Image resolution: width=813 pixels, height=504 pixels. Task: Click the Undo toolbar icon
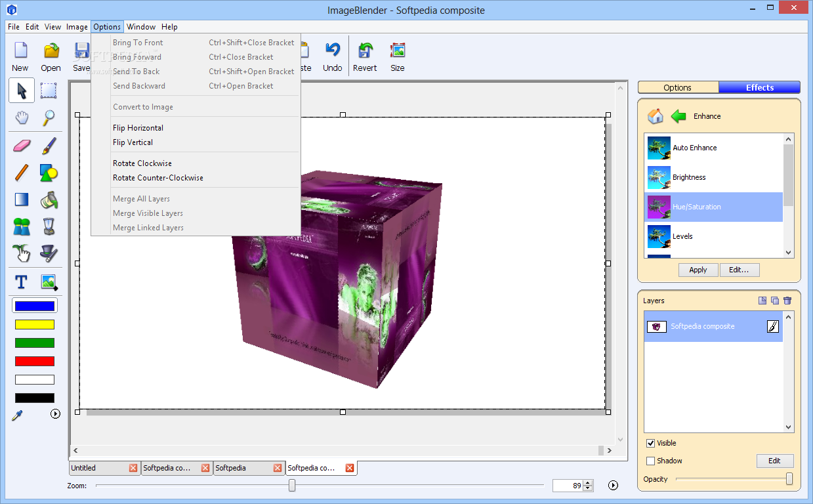[333, 51]
